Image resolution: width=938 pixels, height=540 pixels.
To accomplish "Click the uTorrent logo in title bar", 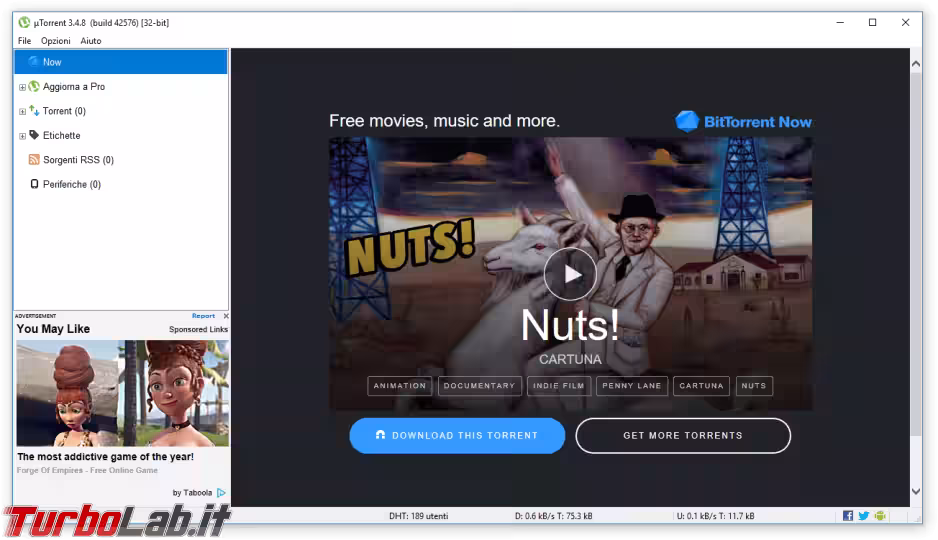I will pyautogui.click(x=24, y=23).
